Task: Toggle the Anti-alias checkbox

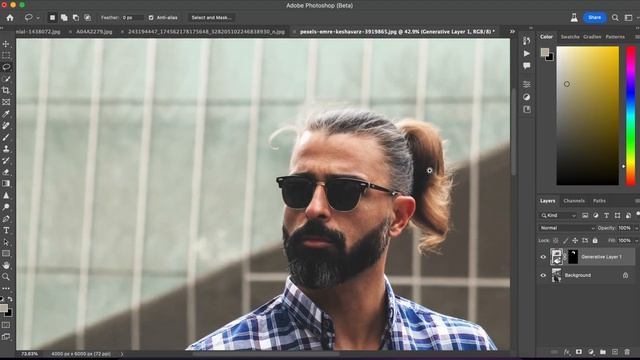Action: point(151,18)
